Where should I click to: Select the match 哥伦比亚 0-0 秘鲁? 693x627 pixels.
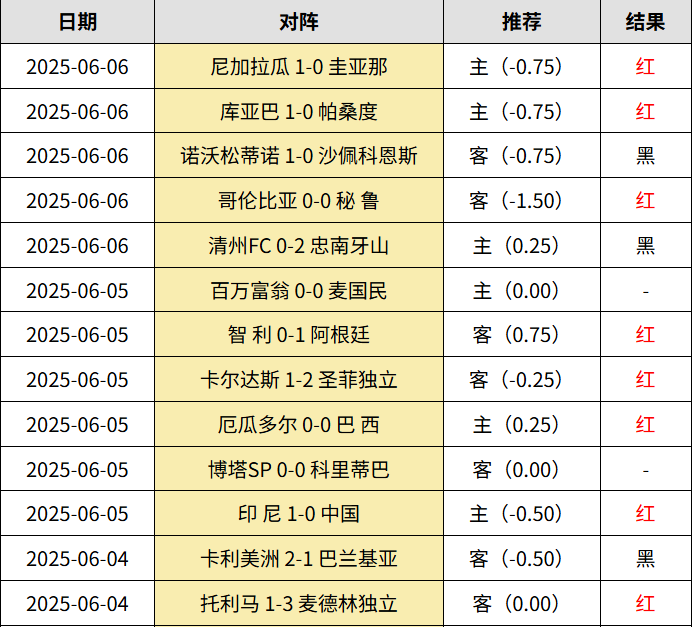(x=299, y=201)
